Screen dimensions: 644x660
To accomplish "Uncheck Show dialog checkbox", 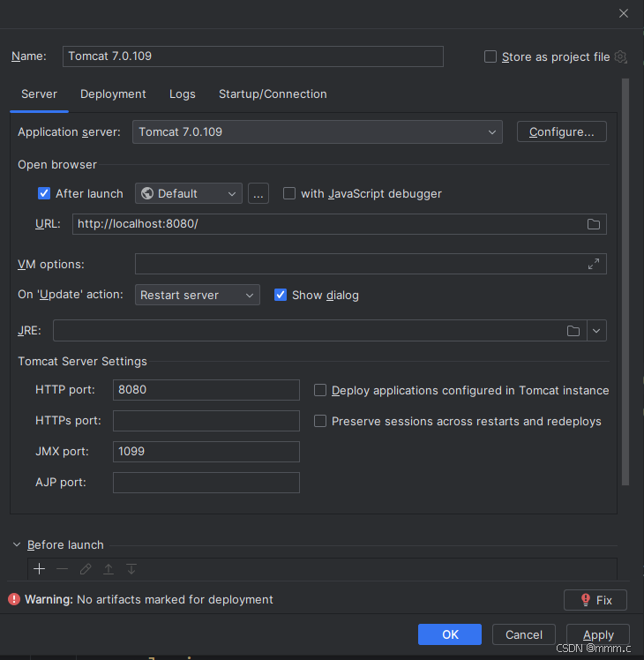I will pyautogui.click(x=281, y=295).
